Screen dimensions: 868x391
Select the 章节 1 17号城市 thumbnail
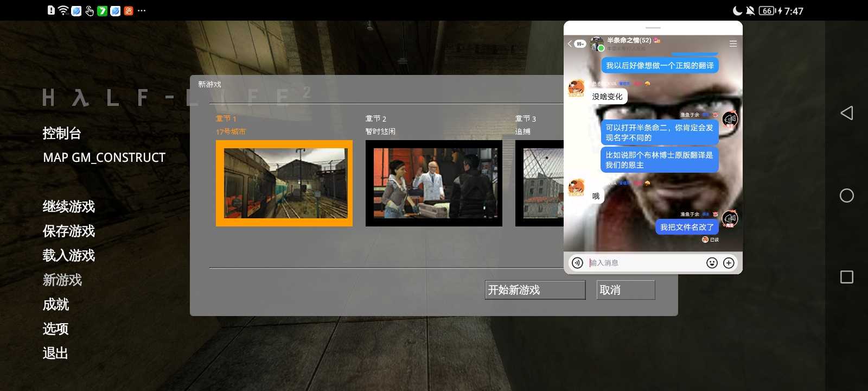tap(284, 183)
